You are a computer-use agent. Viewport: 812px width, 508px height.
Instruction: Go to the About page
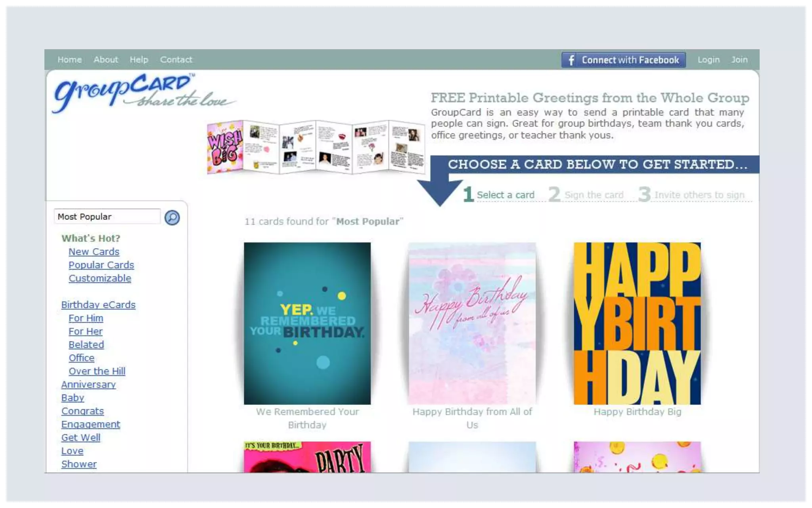click(x=106, y=60)
